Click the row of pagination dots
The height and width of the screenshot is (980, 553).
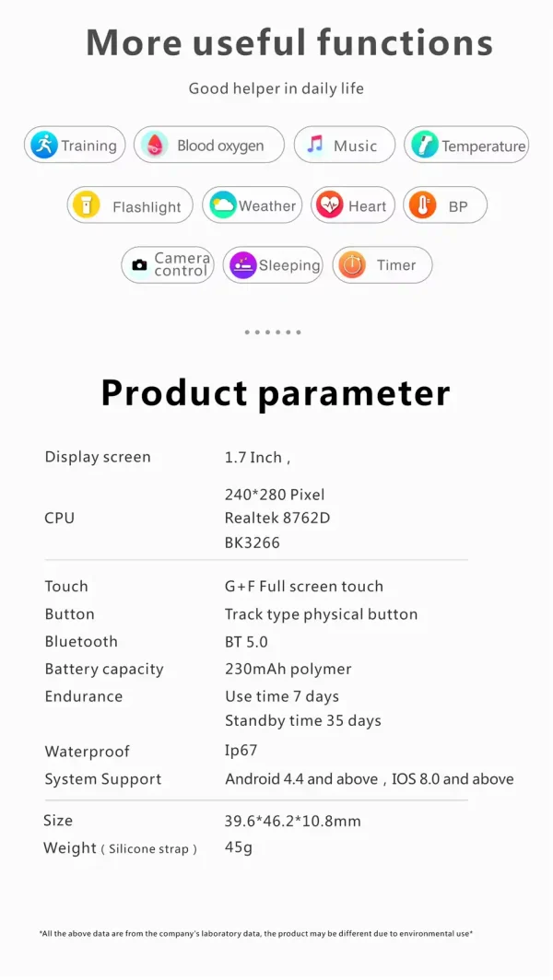[273, 332]
